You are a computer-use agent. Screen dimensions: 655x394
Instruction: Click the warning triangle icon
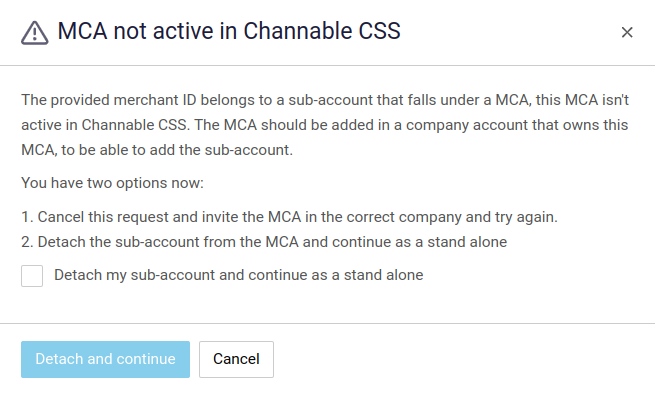pos(35,33)
